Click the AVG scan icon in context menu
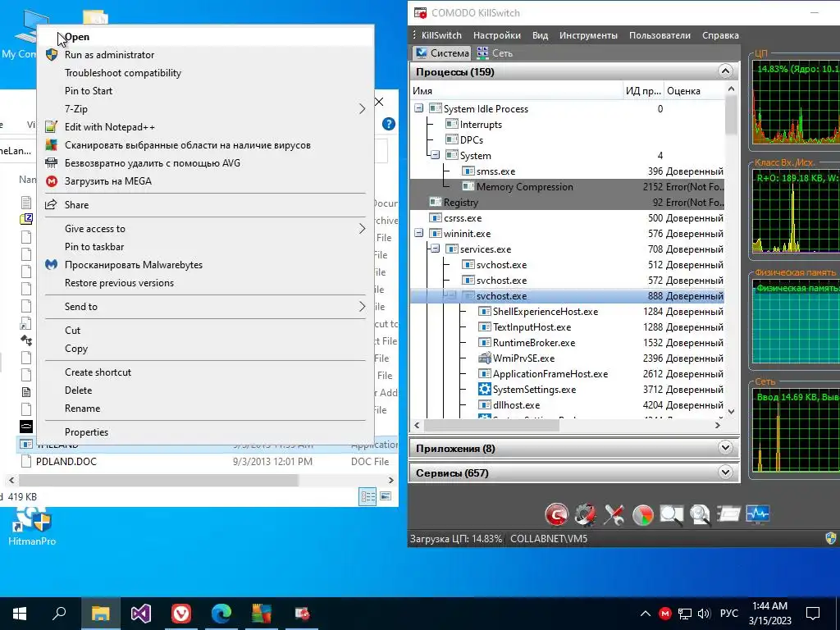Image resolution: width=840 pixels, height=630 pixels. click(52, 145)
